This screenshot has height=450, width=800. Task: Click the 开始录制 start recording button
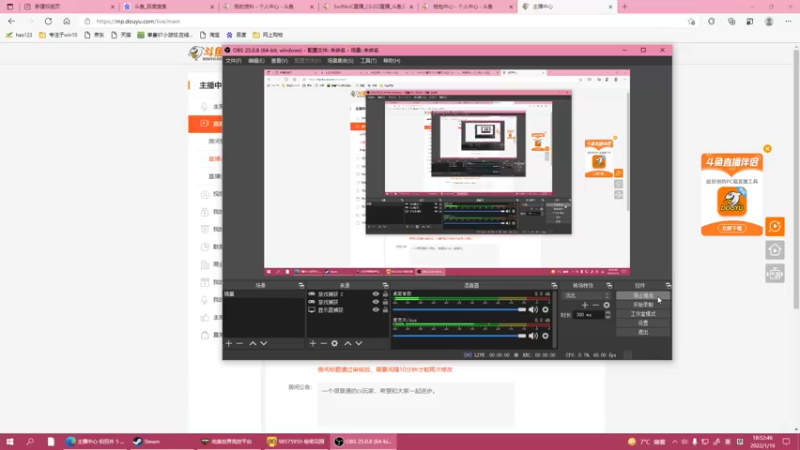643,305
